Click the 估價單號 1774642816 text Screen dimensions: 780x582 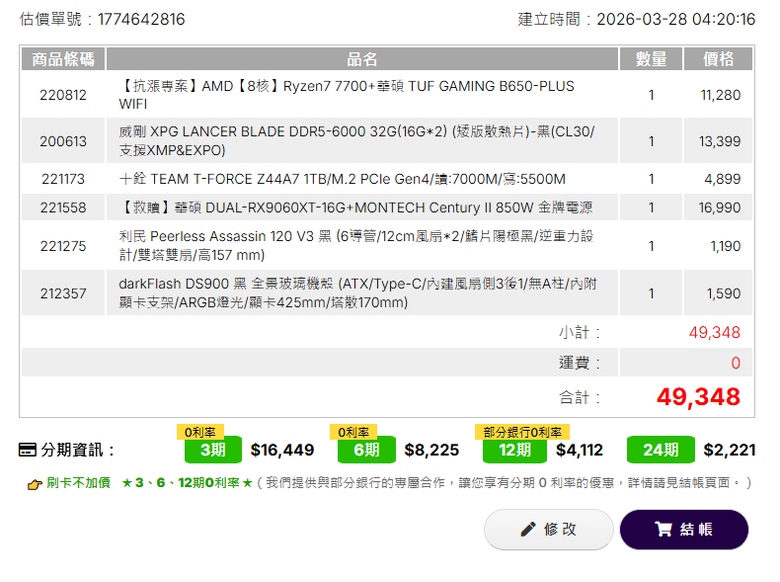(x=102, y=19)
